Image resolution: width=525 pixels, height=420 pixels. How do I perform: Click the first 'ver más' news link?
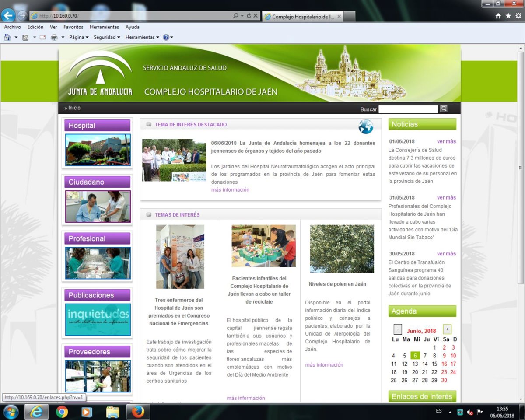(x=446, y=141)
